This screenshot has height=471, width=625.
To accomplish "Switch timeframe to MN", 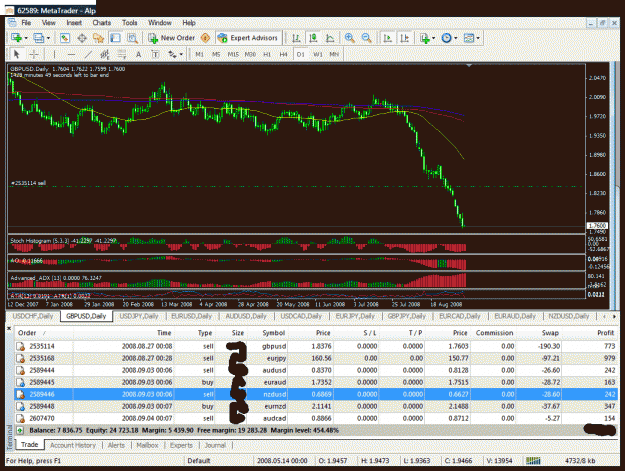I will (334, 54).
